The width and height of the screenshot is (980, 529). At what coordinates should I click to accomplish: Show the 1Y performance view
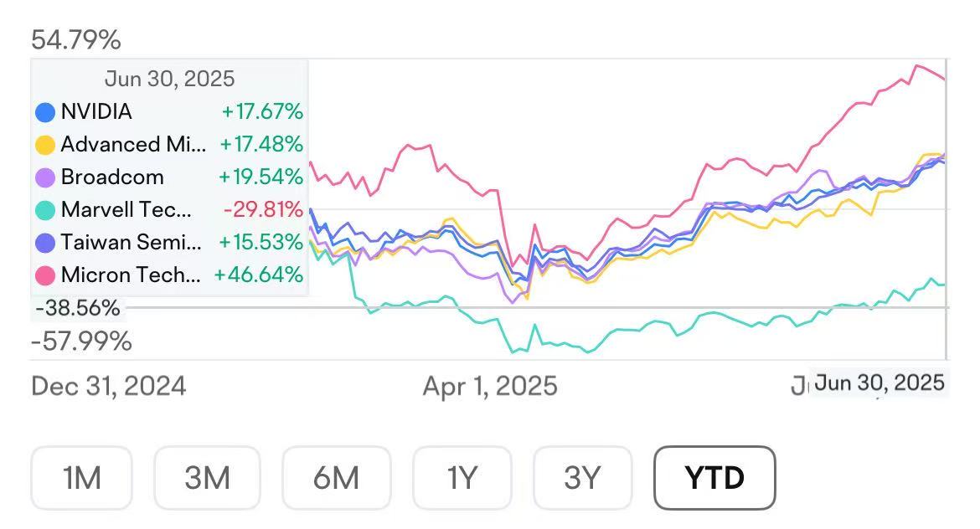(x=462, y=478)
